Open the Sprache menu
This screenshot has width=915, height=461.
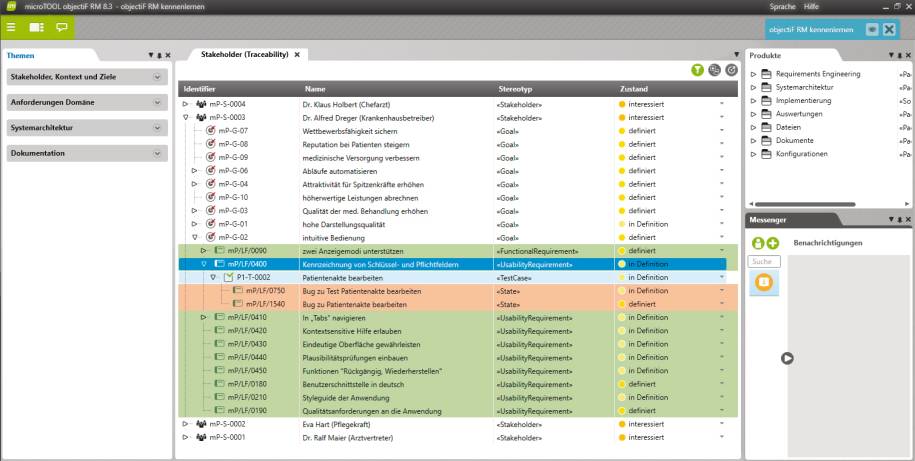click(783, 7)
